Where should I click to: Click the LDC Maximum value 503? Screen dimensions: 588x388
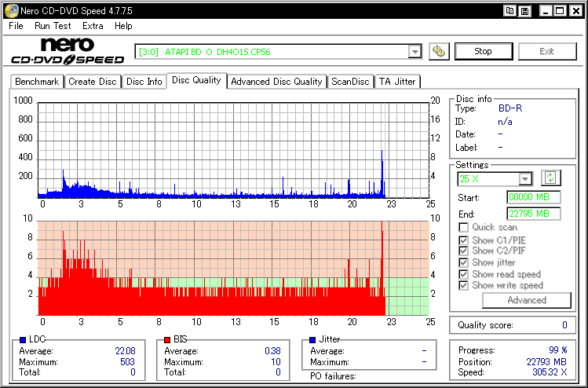127,362
